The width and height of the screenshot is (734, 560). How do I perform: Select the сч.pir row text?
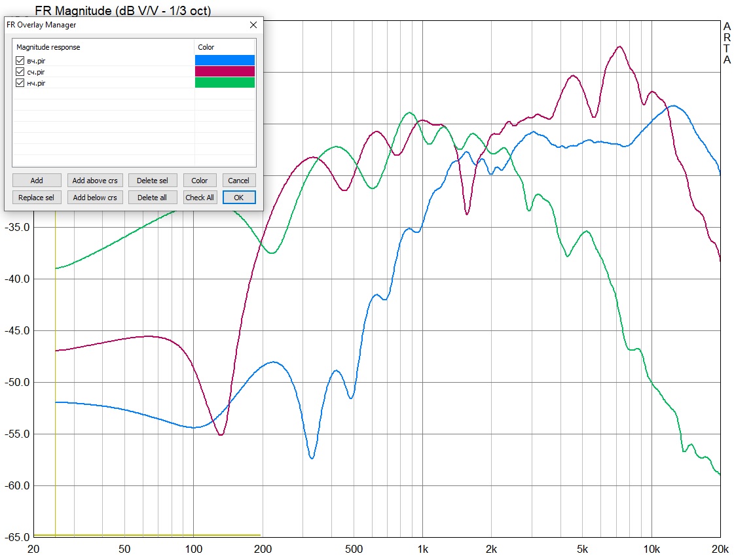(36, 72)
